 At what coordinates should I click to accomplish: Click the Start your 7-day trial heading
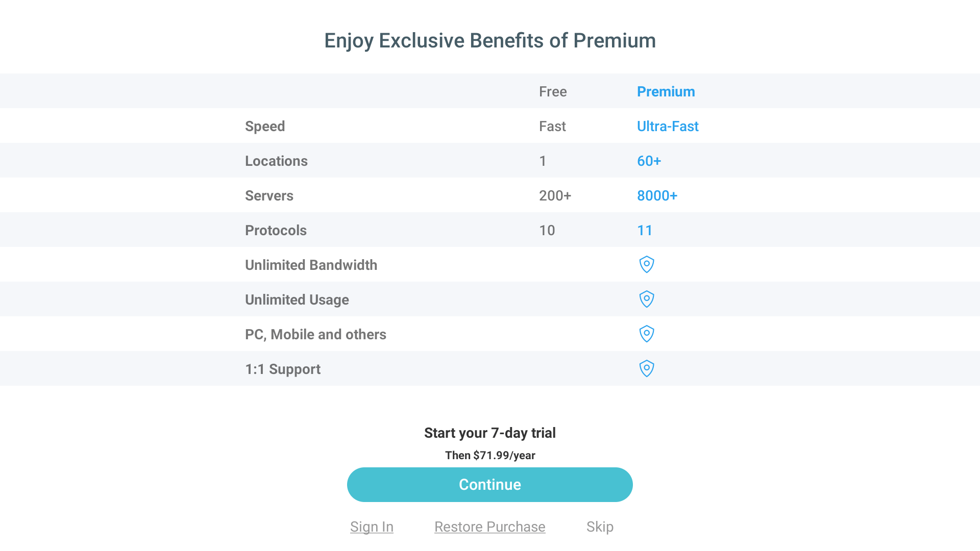(490, 433)
